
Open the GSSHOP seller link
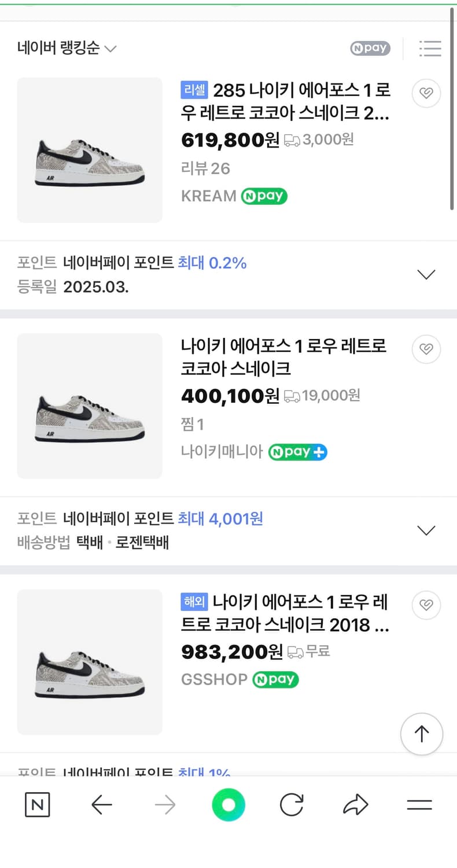pyautogui.click(x=214, y=679)
